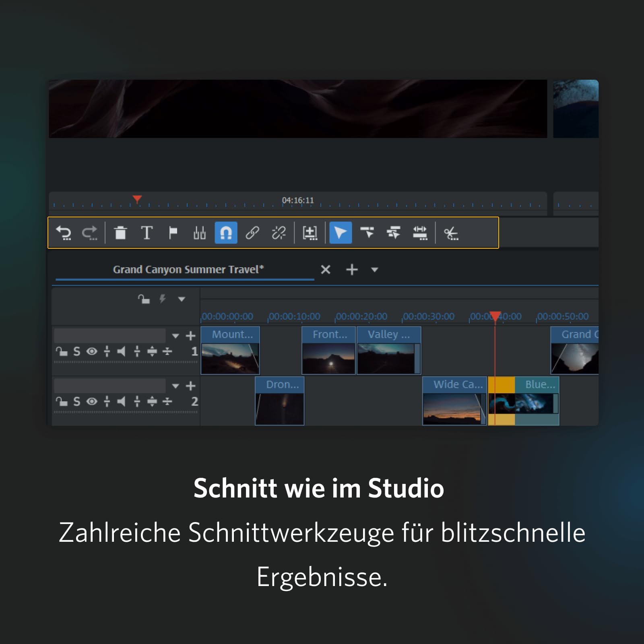
Task: Click the lightning bolt icon above tracks
Action: click(x=163, y=299)
